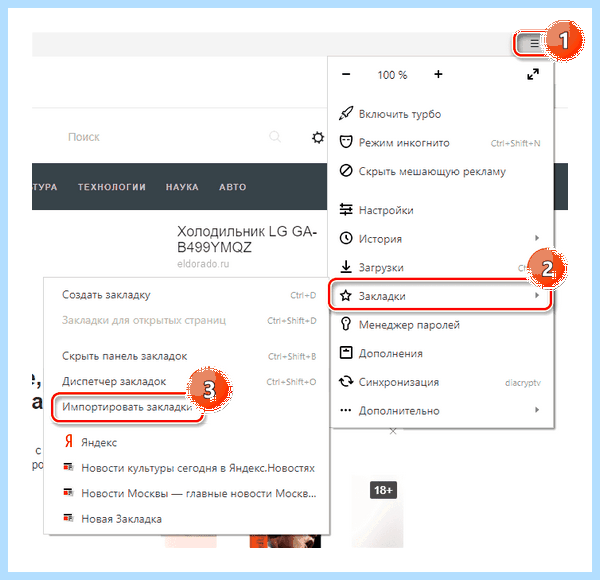This screenshot has height=580, width=600.
Task: Click the add-ons window icon
Action: pyautogui.click(x=346, y=352)
